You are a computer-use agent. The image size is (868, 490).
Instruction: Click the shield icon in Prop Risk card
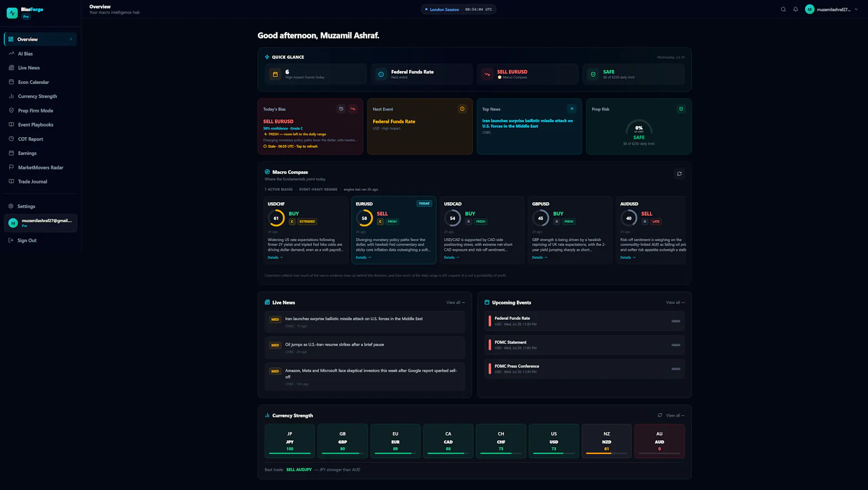tap(681, 109)
